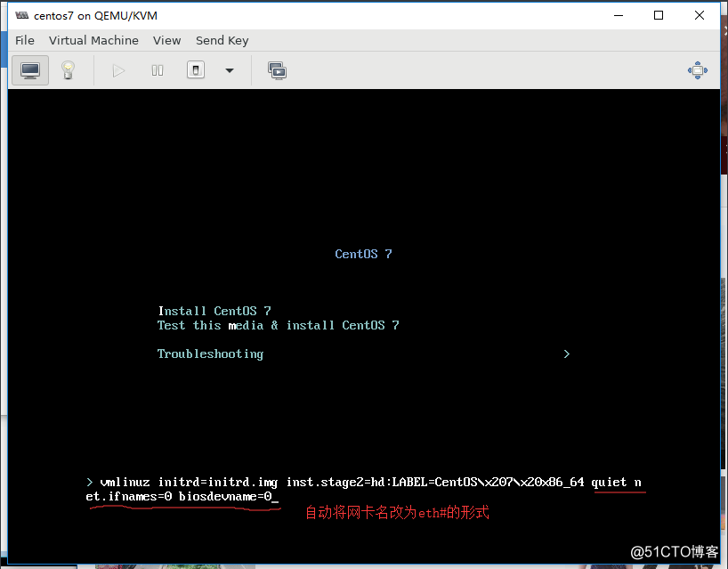The height and width of the screenshot is (569, 728).
Task: Close the centos7 QEMU/KVM window
Action: coord(700,15)
